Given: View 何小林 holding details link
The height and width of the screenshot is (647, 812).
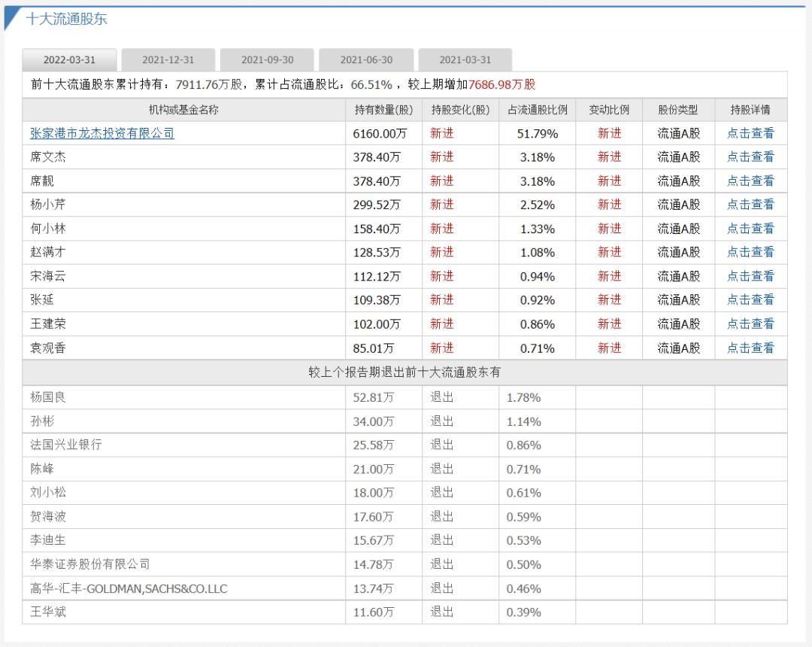Looking at the screenshot, I should pyautogui.click(x=750, y=229).
